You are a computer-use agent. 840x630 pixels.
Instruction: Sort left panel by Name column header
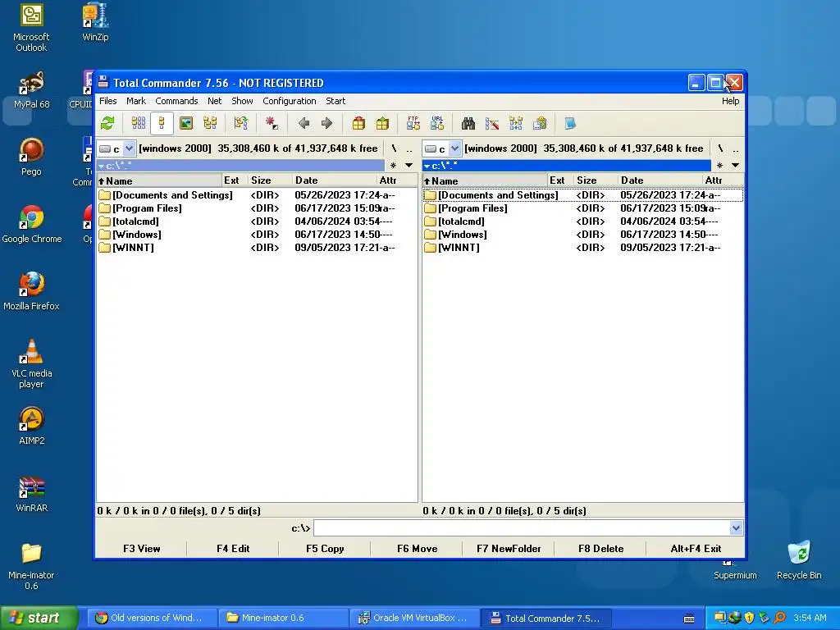click(x=159, y=180)
